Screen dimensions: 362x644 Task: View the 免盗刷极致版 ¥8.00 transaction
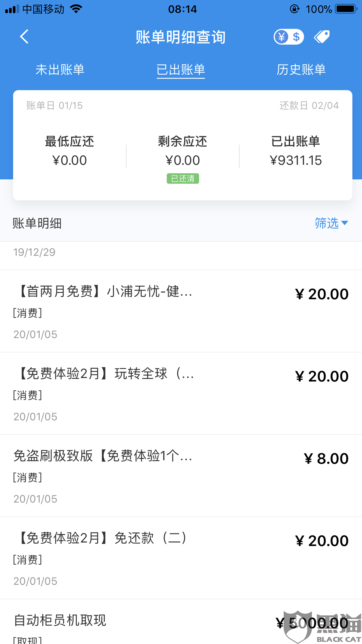tap(181, 476)
